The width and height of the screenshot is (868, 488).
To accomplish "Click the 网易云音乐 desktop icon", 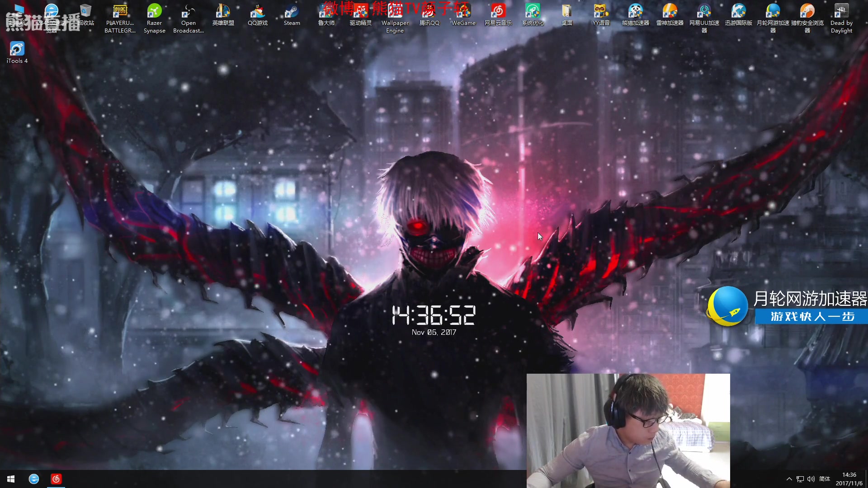I will tap(498, 15).
